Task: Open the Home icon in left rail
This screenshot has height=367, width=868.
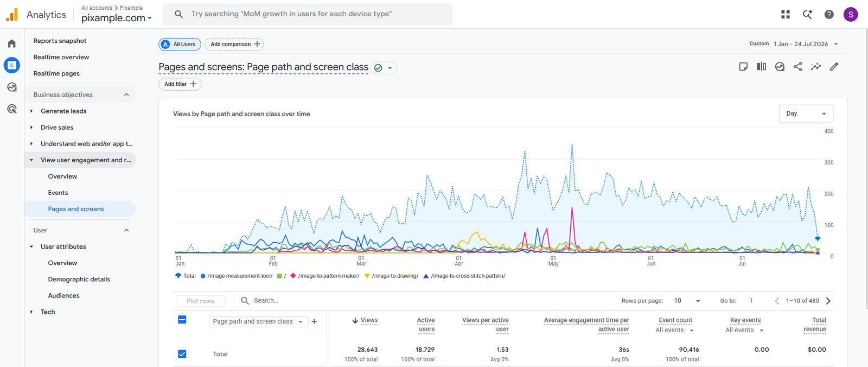Action: [12, 43]
